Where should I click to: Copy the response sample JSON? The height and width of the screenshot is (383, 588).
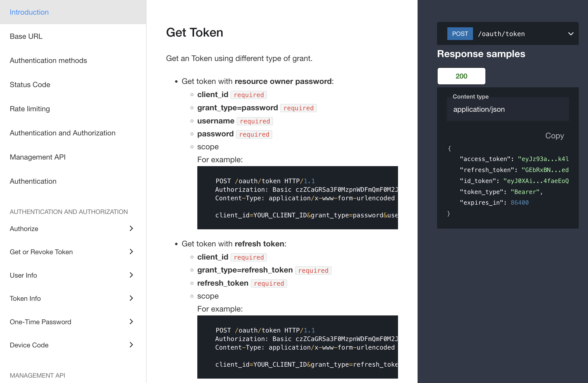(x=554, y=136)
